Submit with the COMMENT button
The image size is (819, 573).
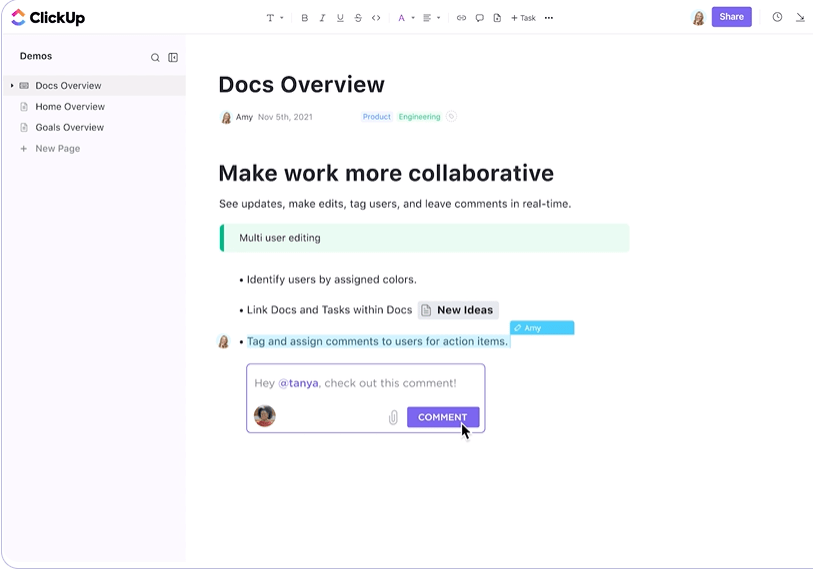pos(443,417)
